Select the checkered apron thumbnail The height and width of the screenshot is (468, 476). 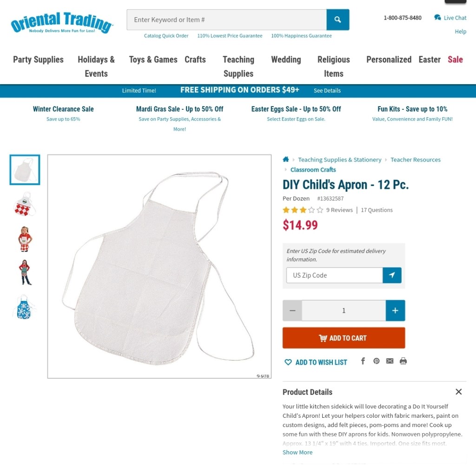coord(25,205)
